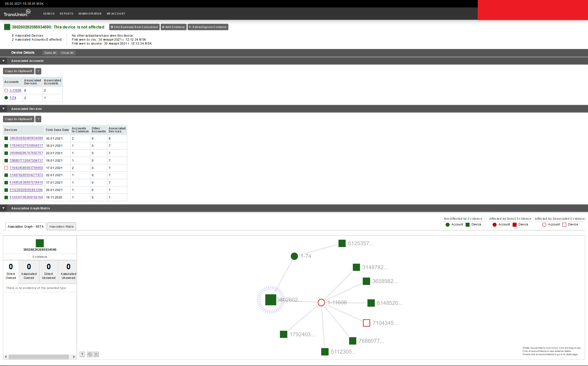Select the Direct Owned evidence counter

point(11,271)
